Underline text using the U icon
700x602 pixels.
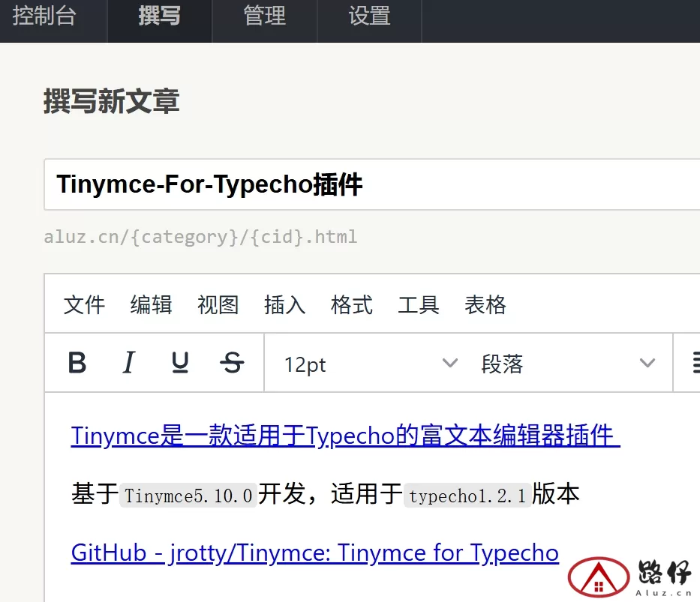click(x=180, y=364)
